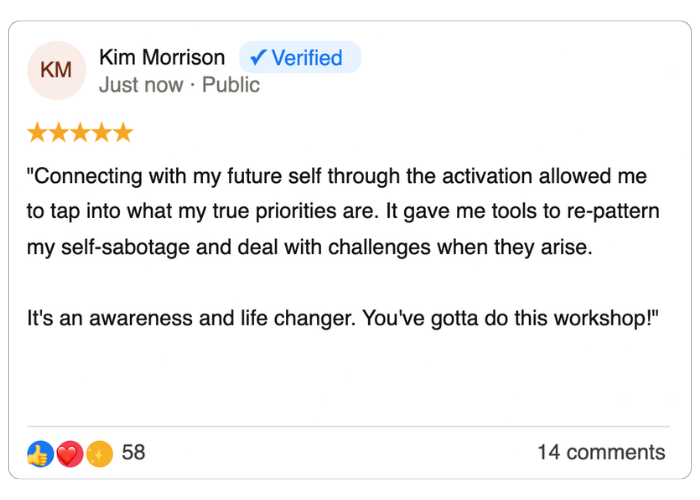Open Kim Morrison's profile name link
Image resolution: width=700 pixels, height=500 pixels.
point(162,58)
